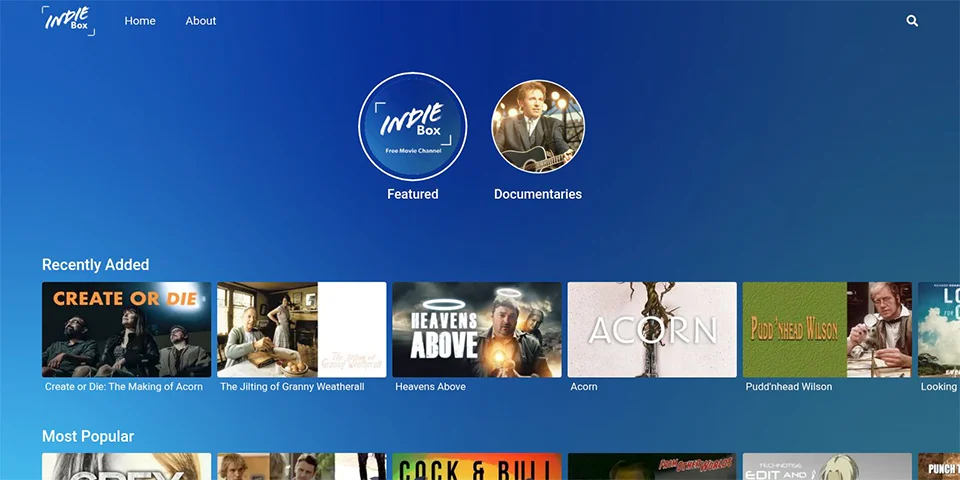The width and height of the screenshot is (960, 480).
Task: Open the Heavens Above thumbnail
Action: tap(477, 329)
